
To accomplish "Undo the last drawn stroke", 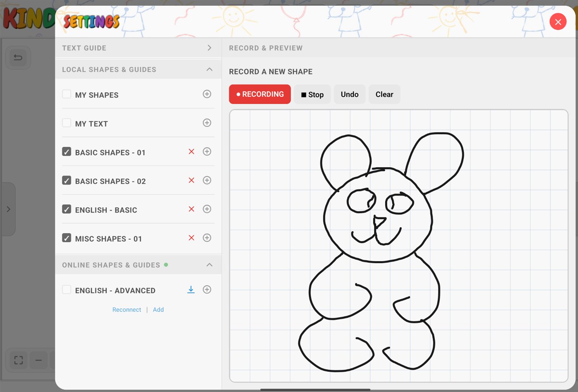I will click(349, 94).
